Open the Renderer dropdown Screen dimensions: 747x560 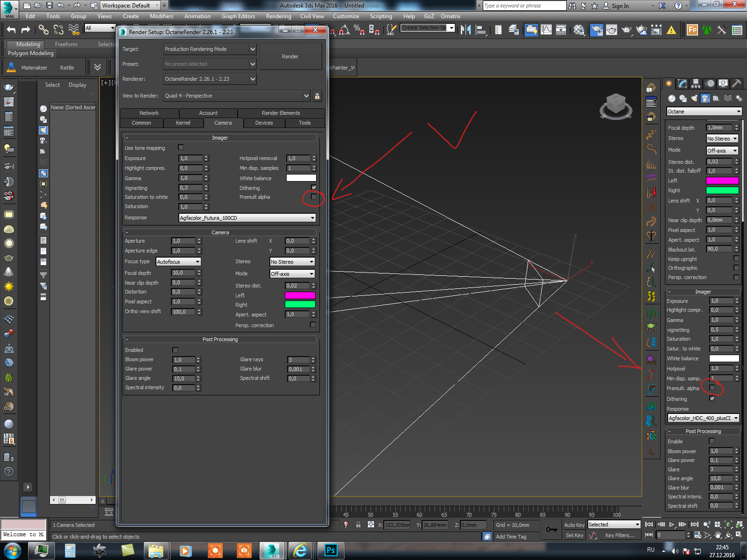click(x=210, y=79)
